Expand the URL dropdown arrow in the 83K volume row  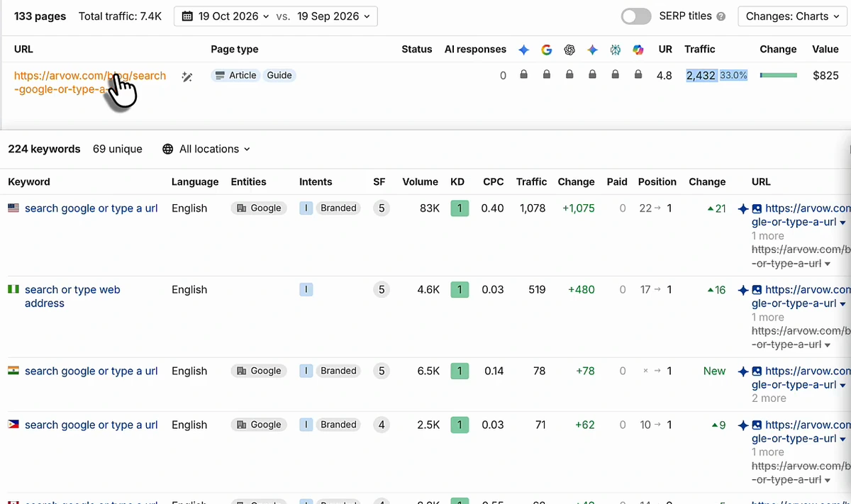pyautogui.click(x=842, y=223)
